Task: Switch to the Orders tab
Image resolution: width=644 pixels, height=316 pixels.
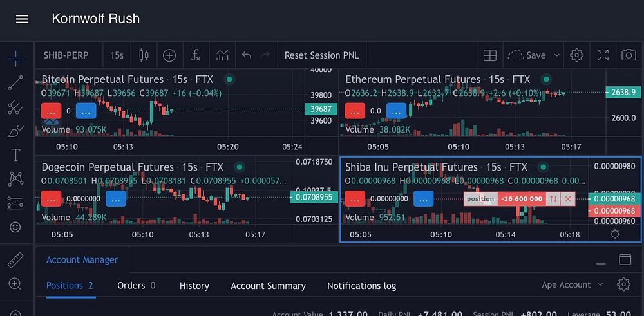Action: (137, 285)
